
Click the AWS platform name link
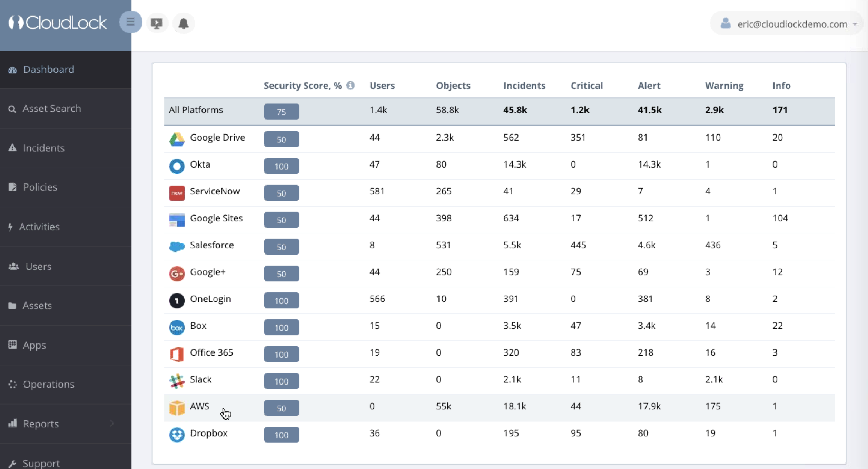click(199, 406)
